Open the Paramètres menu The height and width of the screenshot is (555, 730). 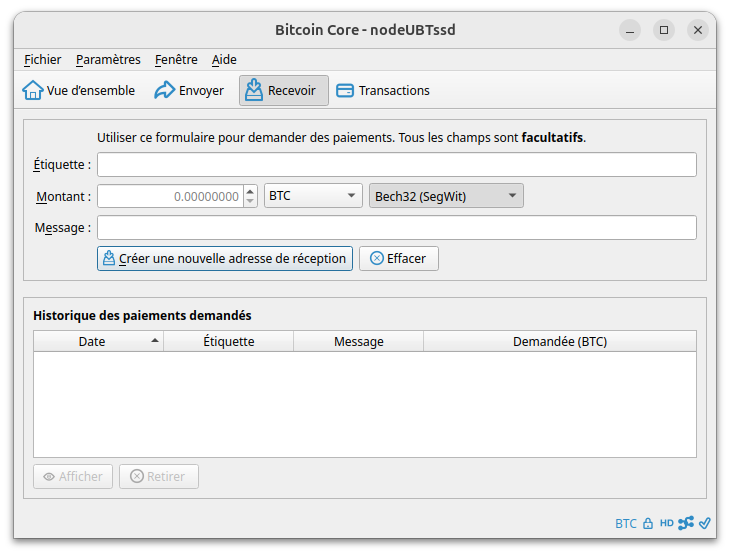108,60
